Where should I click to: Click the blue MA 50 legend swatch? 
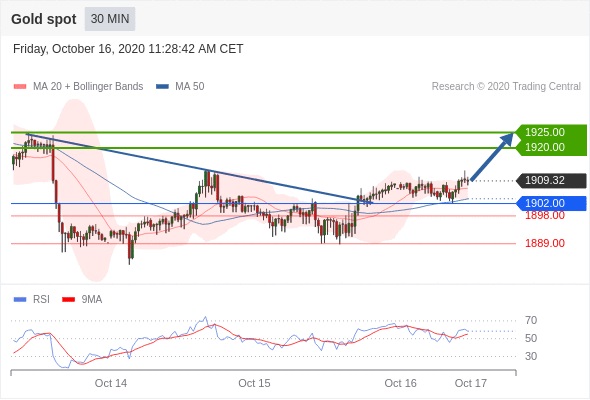(162, 87)
